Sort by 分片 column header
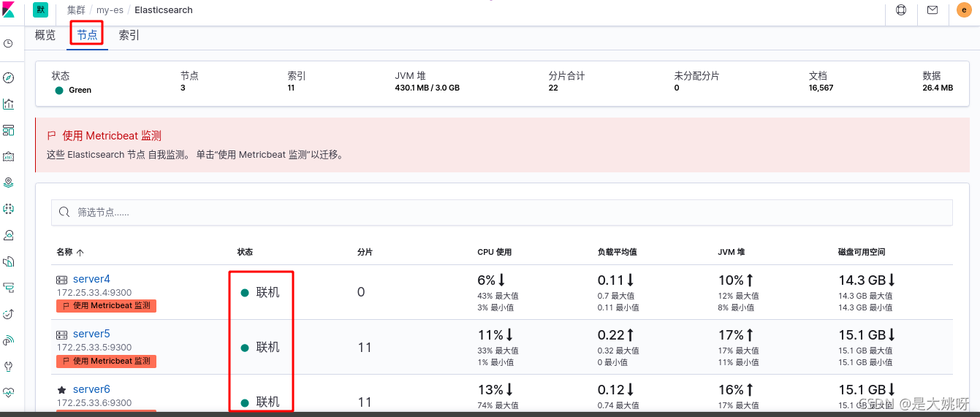This screenshot has height=417, width=980. coord(365,252)
